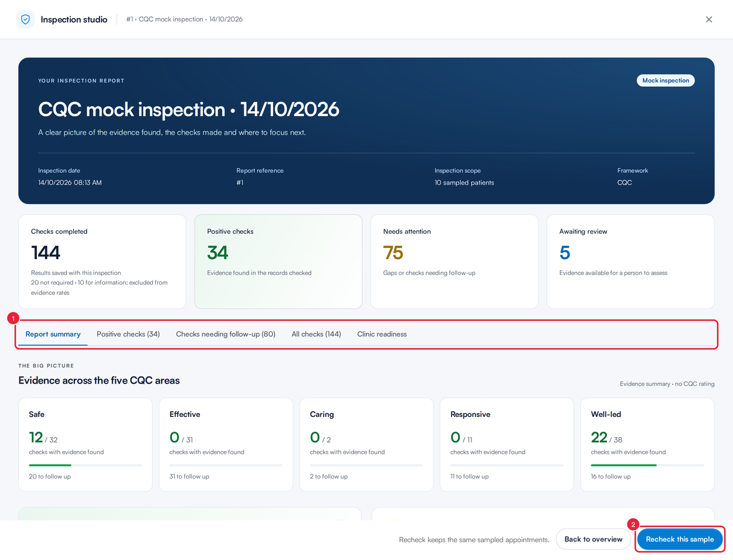This screenshot has height=560, width=733.
Task: Click the Recheck this sample button
Action: (x=680, y=539)
